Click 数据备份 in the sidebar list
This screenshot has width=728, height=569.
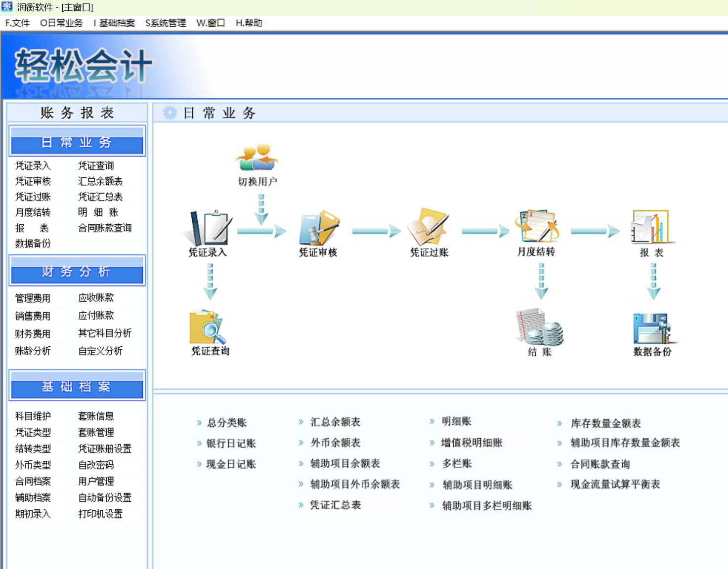tap(33, 244)
